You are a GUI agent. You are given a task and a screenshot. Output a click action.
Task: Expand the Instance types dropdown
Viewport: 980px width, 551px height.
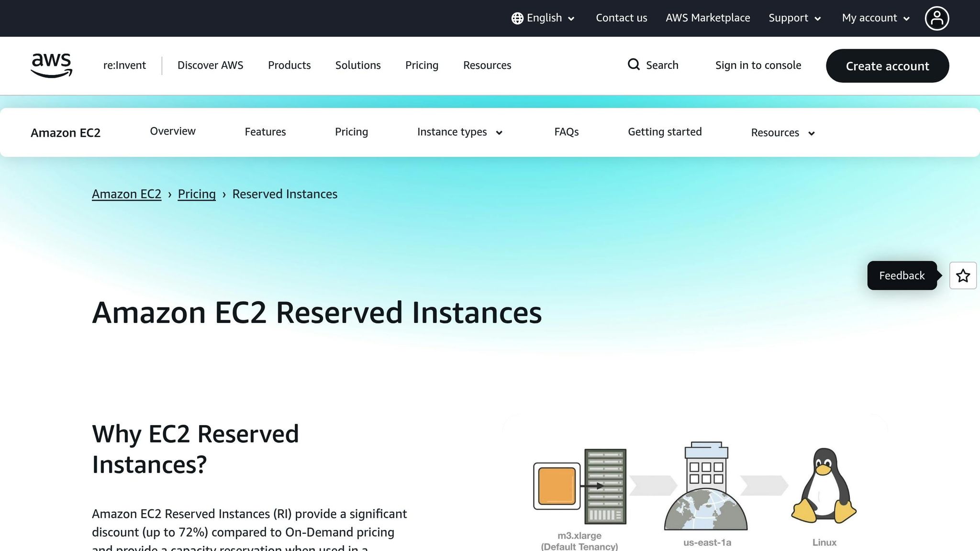[458, 132]
